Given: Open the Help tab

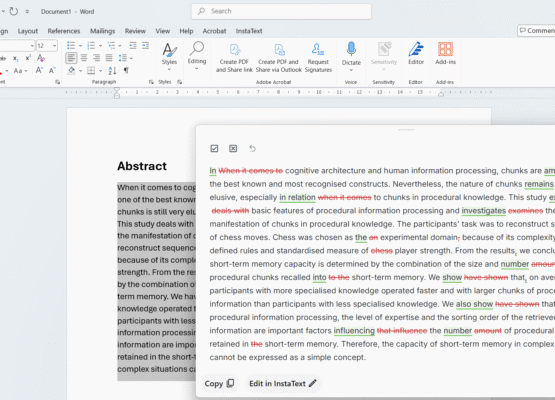Looking at the screenshot, I should click(x=186, y=31).
